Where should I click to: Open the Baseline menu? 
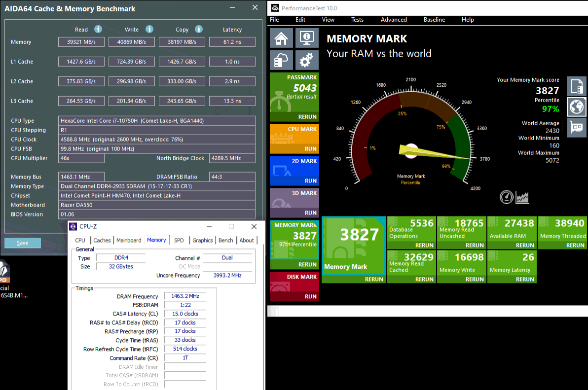tap(434, 20)
